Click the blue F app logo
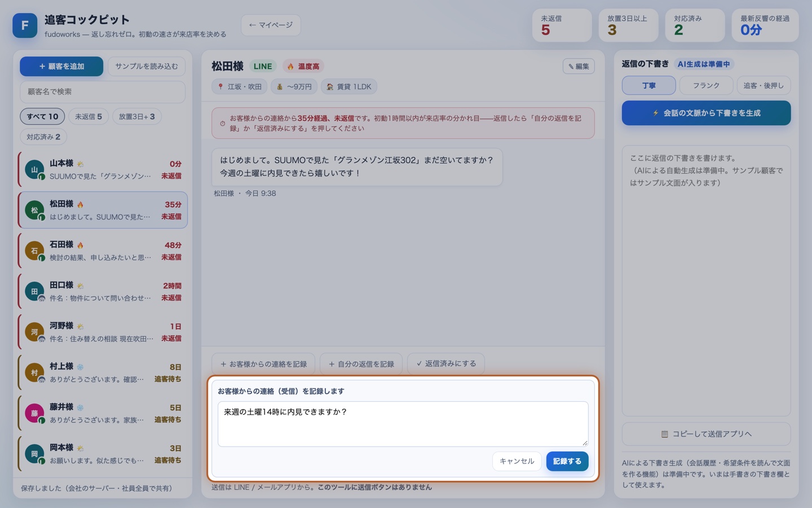This screenshot has height=508, width=812. tap(25, 25)
